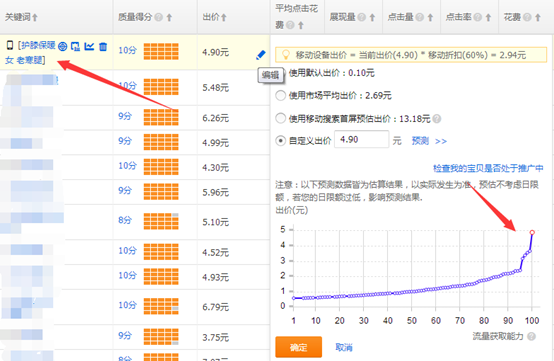Image resolution: width=554 pixels, height=361 pixels.
Task: Click the mobile phone icon before 护膝保暖
Action: click(x=10, y=45)
